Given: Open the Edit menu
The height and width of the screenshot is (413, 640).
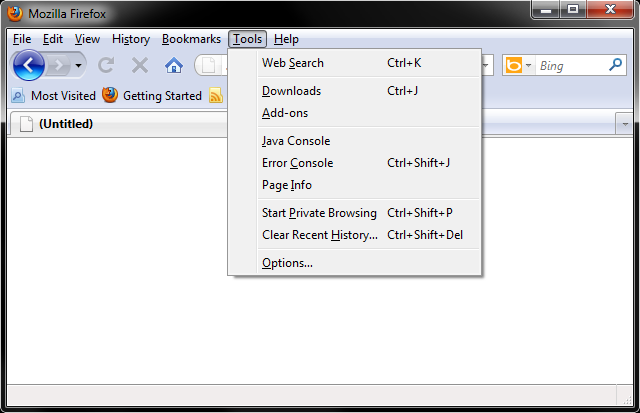Looking at the screenshot, I should tap(53, 39).
